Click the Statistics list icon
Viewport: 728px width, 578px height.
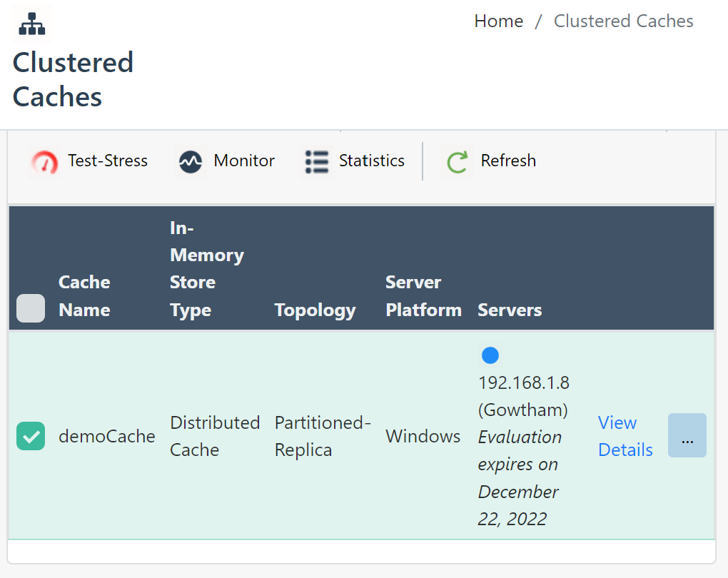(x=316, y=161)
